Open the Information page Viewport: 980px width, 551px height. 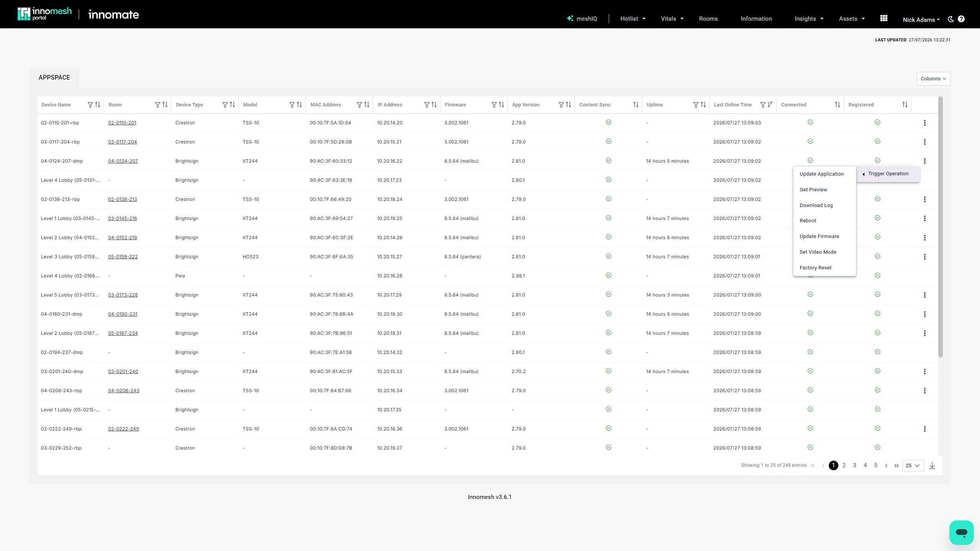pyautogui.click(x=756, y=19)
